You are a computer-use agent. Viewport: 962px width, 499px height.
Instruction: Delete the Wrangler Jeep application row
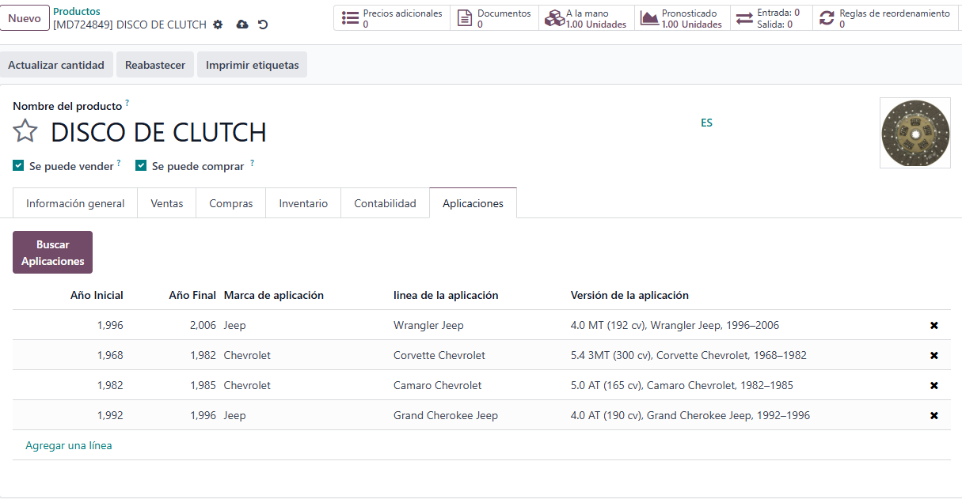933,326
